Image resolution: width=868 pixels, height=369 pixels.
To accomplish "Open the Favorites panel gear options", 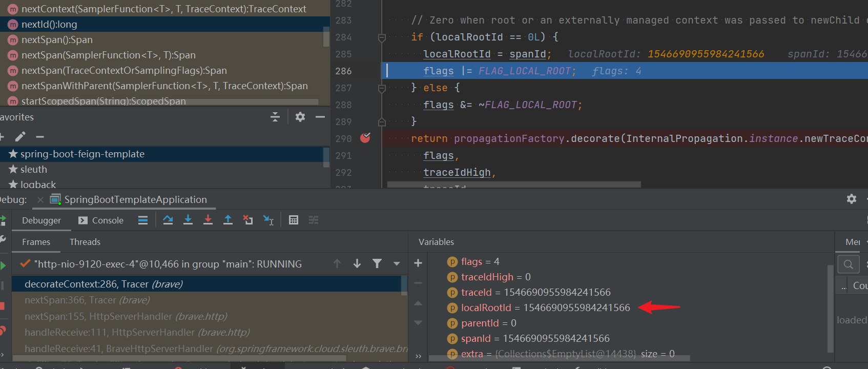I will [300, 117].
